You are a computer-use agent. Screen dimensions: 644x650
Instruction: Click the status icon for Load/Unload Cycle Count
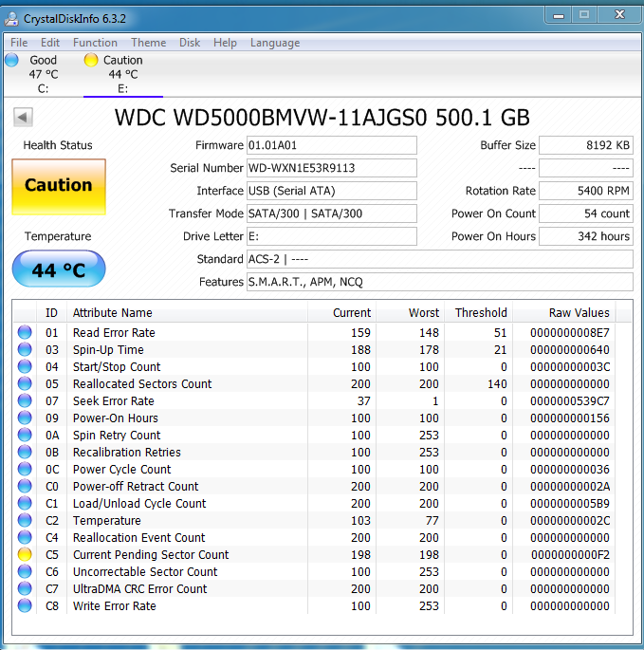tap(25, 503)
